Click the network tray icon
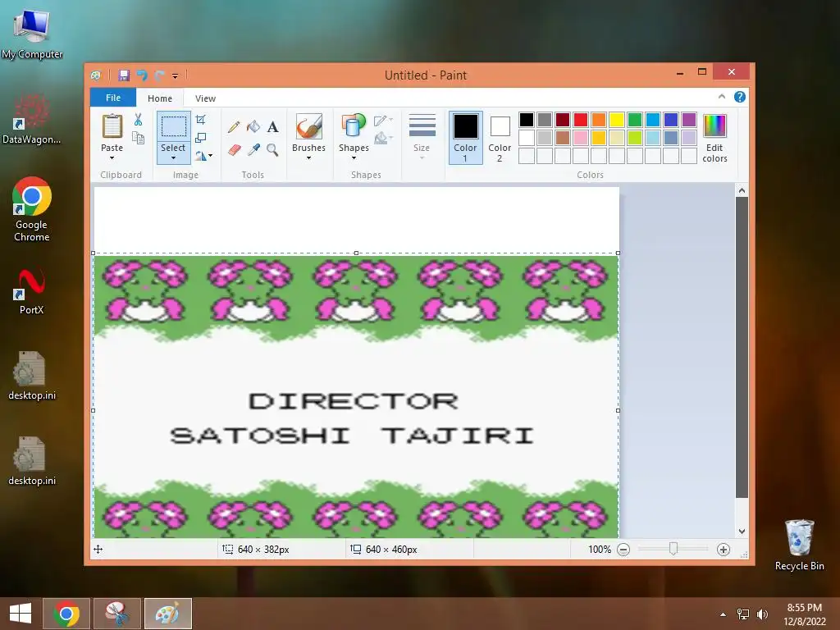Image resolution: width=840 pixels, height=630 pixels. coord(743,614)
